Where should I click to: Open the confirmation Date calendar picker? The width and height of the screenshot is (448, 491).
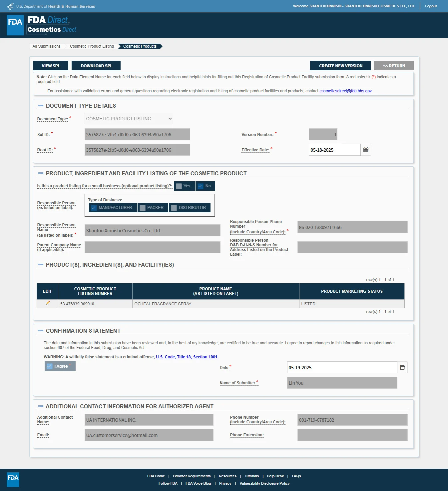click(402, 368)
